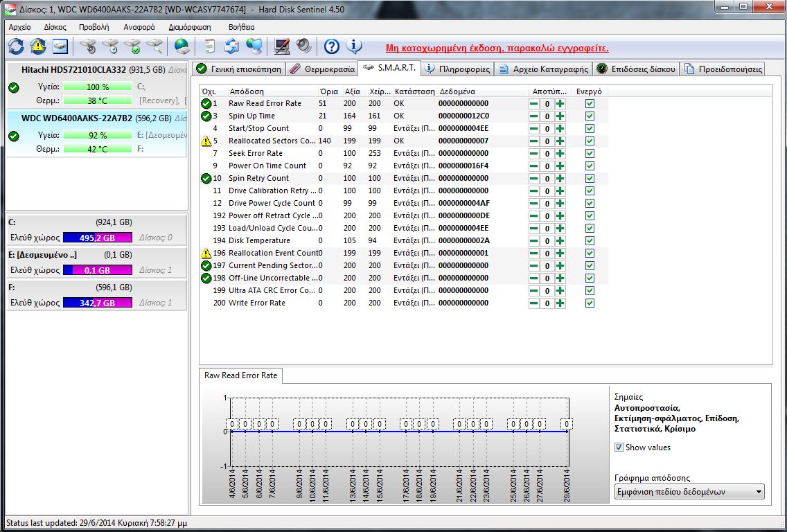This screenshot has height=532, width=787.
Task: Click minus offset button for Reallocated Sectors Count
Action: [534, 141]
